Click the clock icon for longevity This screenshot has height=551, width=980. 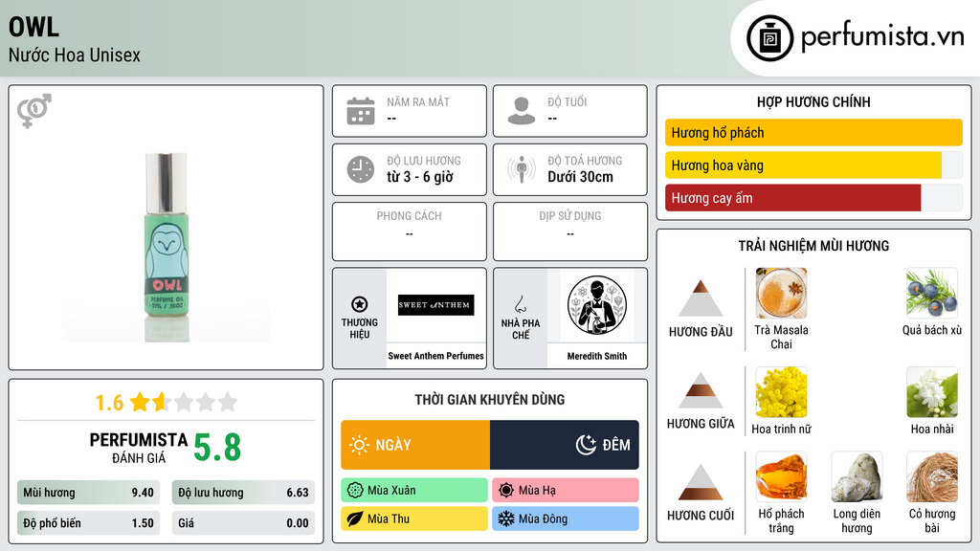coord(361,169)
